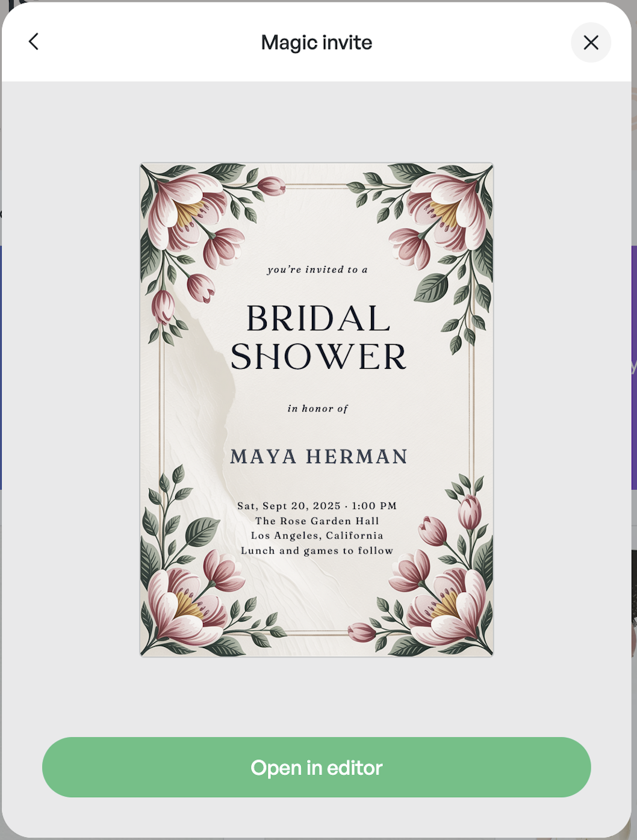
Task: Select the word BRIDAL on the invitation
Action: coord(318,318)
